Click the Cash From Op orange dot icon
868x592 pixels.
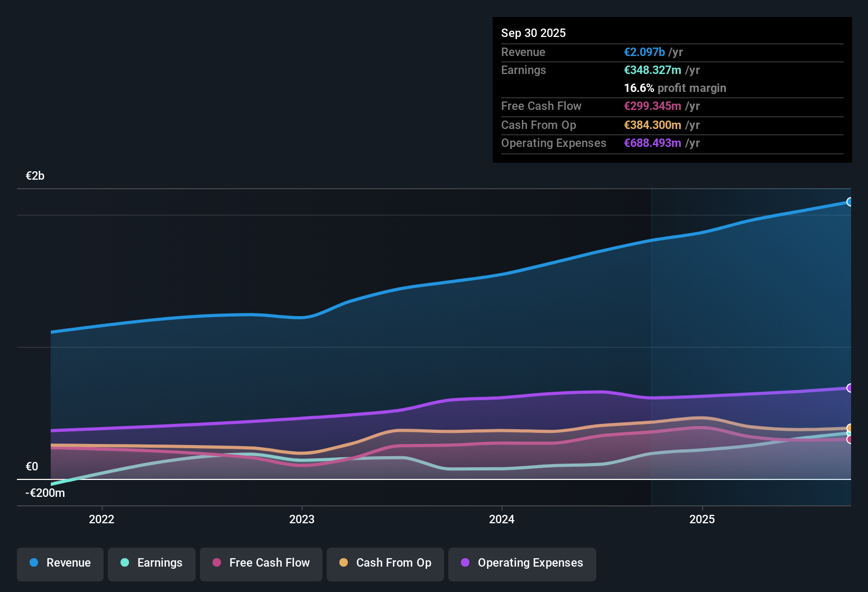(x=344, y=563)
